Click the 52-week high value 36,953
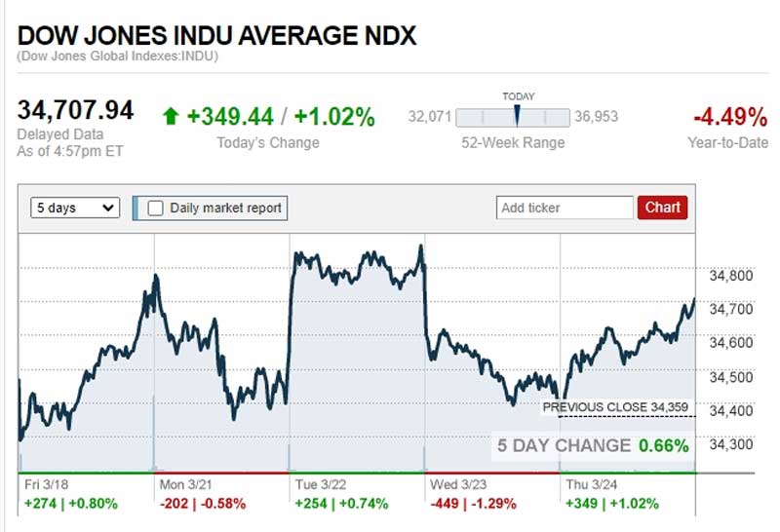The image size is (780, 532). point(596,117)
